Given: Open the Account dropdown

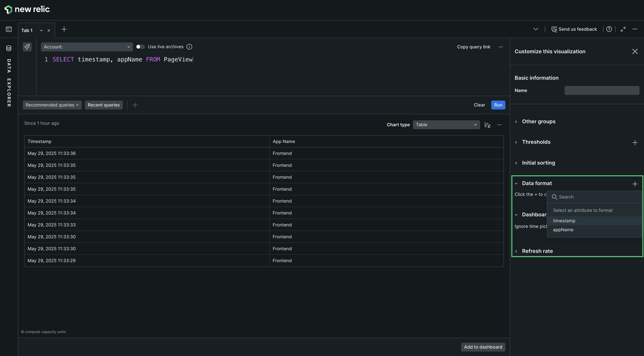Looking at the screenshot, I should pyautogui.click(x=87, y=47).
